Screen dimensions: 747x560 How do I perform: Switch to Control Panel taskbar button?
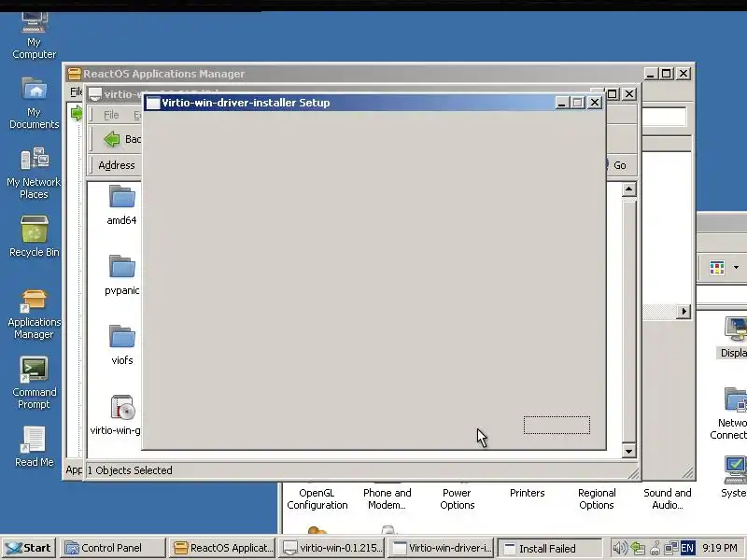click(x=112, y=548)
